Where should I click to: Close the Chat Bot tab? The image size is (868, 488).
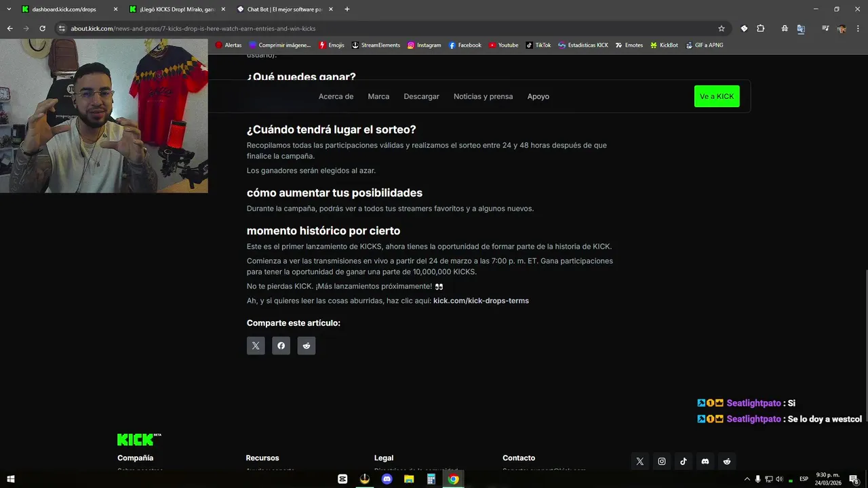click(x=330, y=9)
